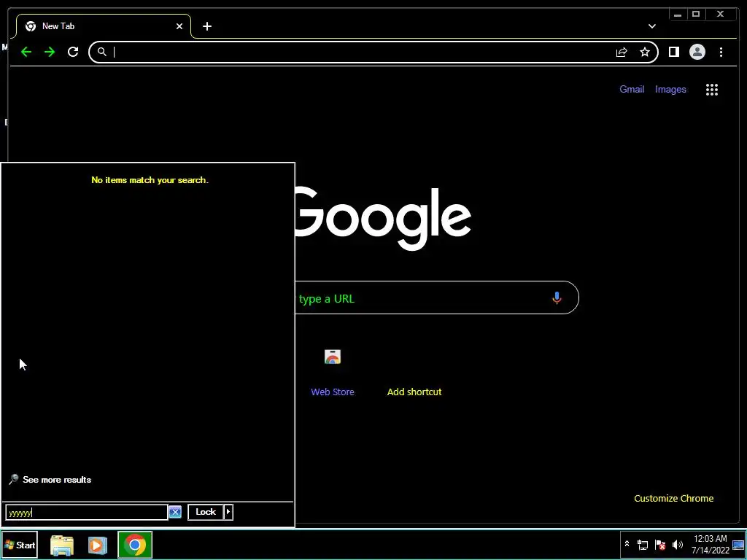This screenshot has height=560, width=747.
Task: Open the network tray icon
Action: pos(642,545)
